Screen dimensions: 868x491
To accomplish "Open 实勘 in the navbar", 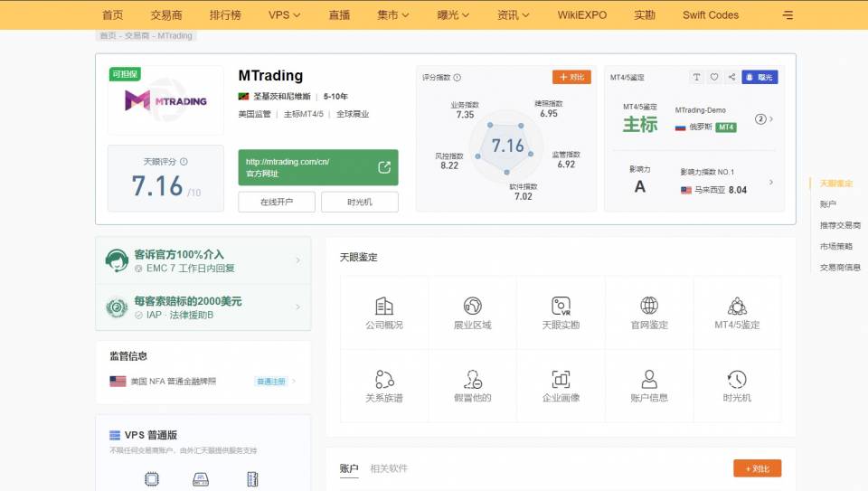I will click(645, 15).
